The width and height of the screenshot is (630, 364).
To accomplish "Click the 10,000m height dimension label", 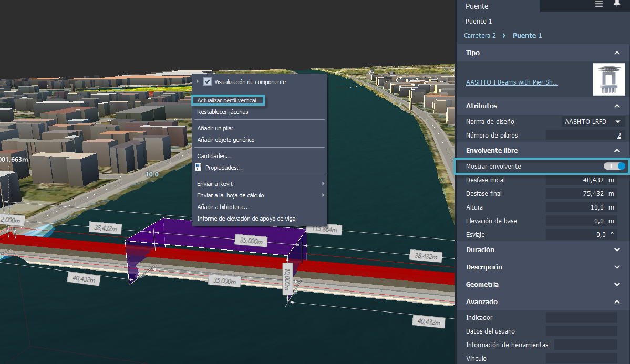I will click(287, 279).
